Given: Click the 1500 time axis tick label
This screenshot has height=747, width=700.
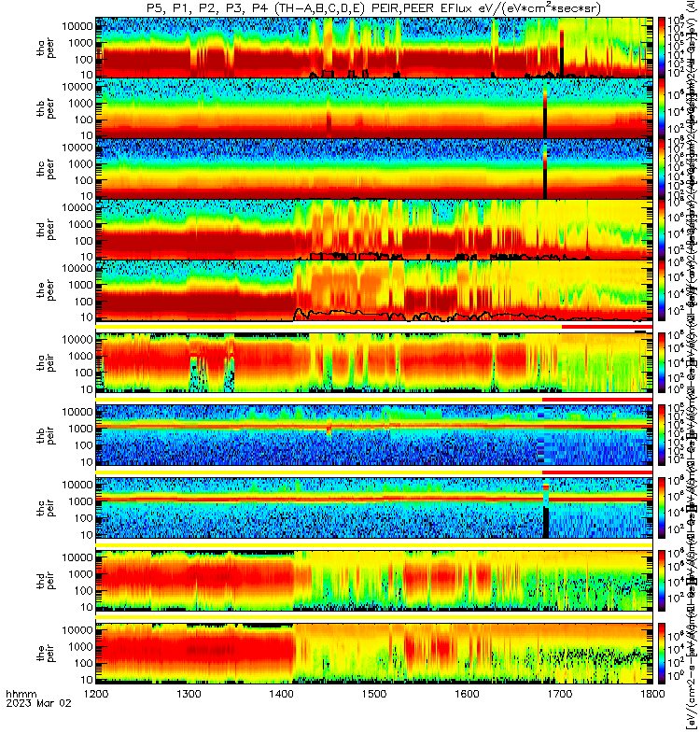Looking at the screenshot, I should pos(374,694).
